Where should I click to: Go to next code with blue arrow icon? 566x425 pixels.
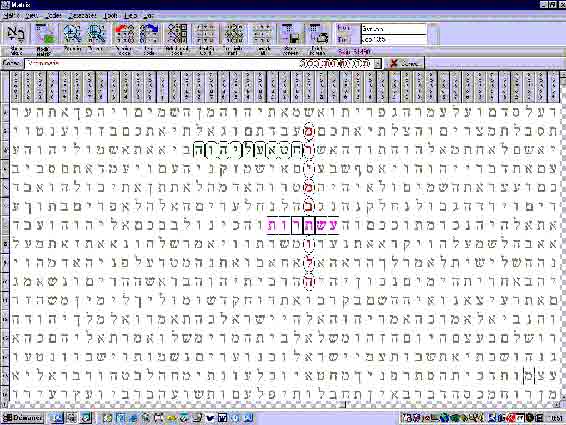[149, 34]
